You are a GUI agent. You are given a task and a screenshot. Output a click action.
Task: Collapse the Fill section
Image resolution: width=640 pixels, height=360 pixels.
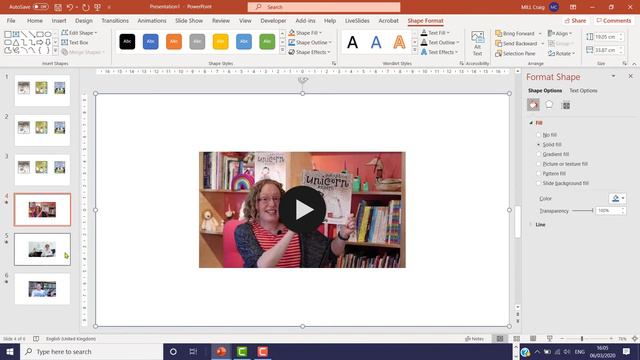531,123
